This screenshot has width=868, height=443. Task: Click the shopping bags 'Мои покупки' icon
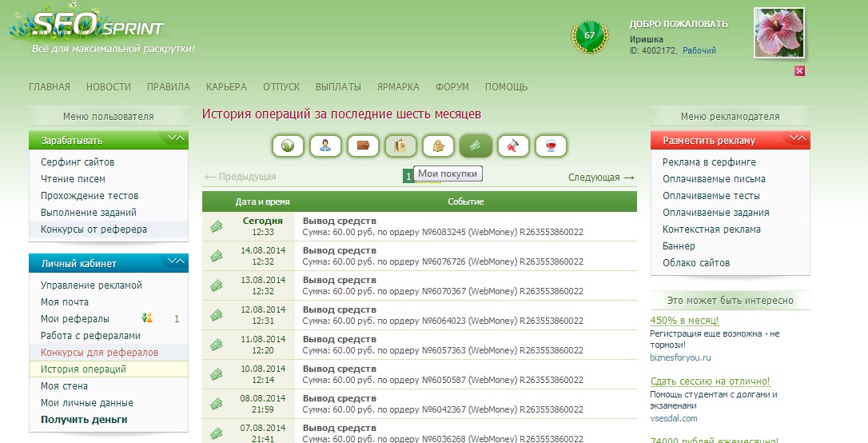click(400, 146)
